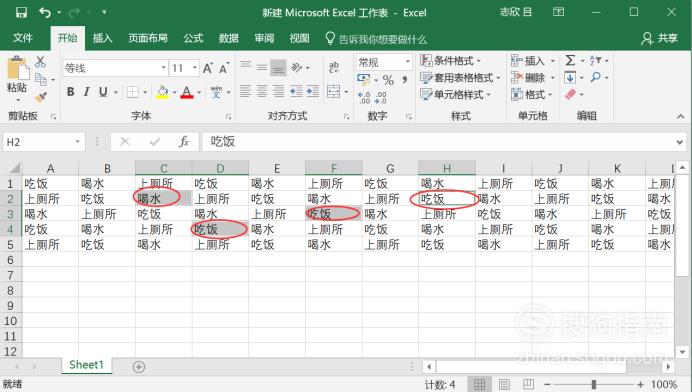
Task: Copy selection with the copy icon
Action: 41,79
